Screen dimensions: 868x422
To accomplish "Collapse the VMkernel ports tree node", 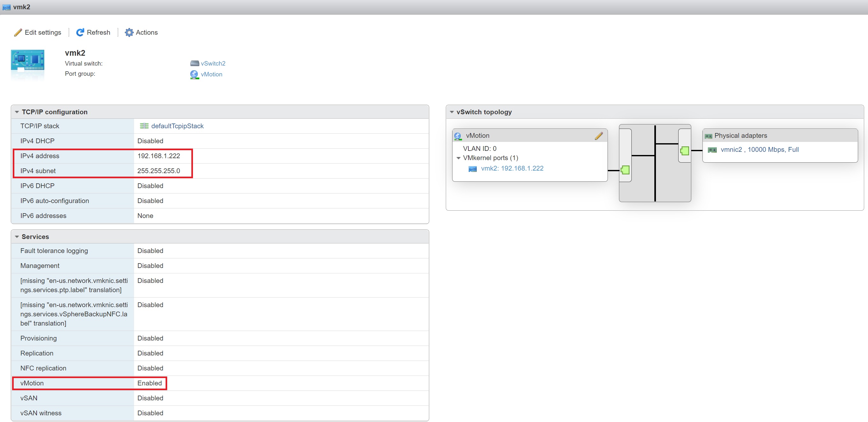I will (x=458, y=158).
